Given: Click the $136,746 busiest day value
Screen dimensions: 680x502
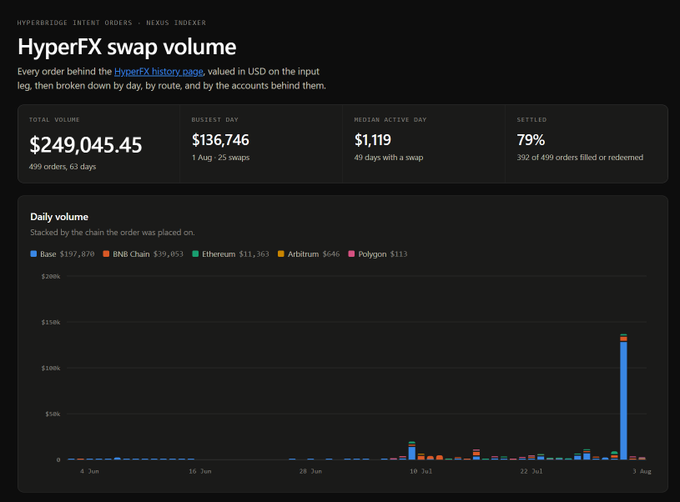Looking at the screenshot, I should (x=220, y=140).
